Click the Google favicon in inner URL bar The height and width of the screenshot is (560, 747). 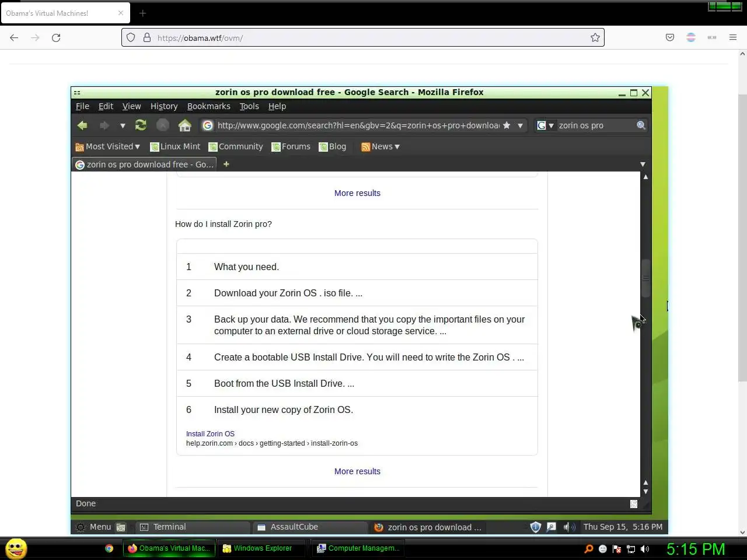click(x=208, y=125)
